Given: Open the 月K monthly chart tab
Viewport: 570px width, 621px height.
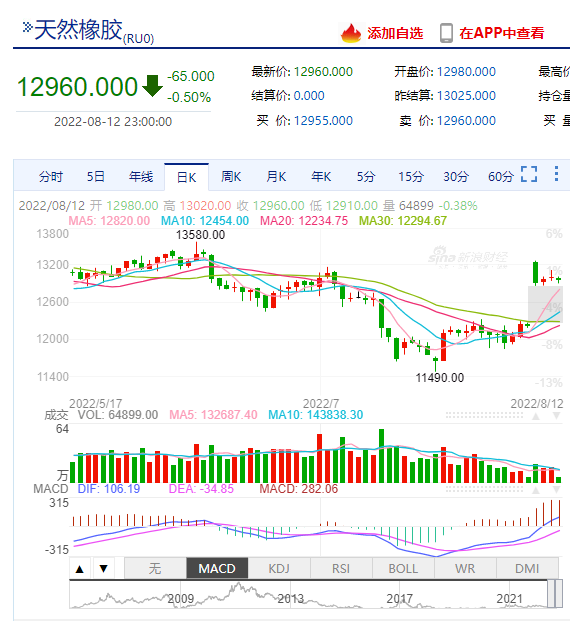Looking at the screenshot, I should pyautogui.click(x=276, y=176).
